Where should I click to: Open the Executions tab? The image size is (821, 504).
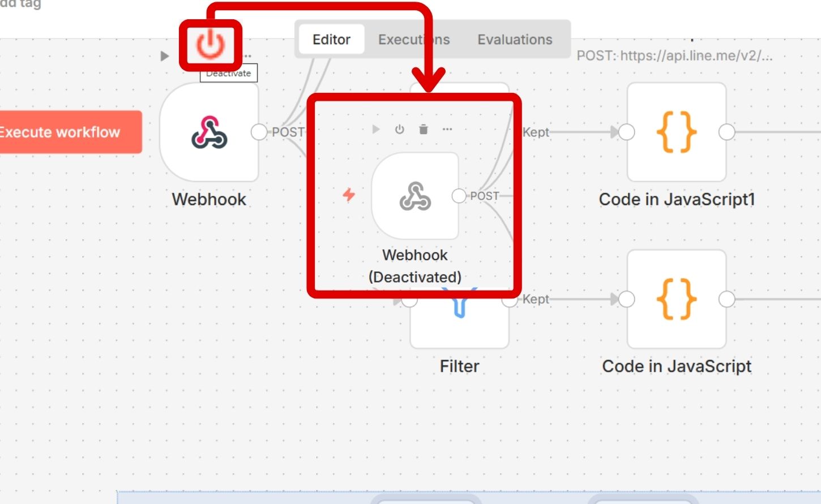click(x=414, y=40)
